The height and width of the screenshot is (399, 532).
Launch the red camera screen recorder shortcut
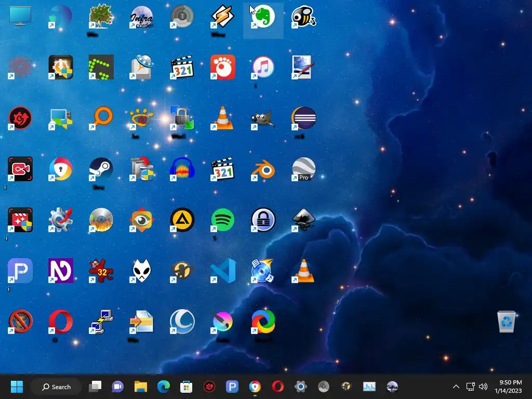coord(20,169)
